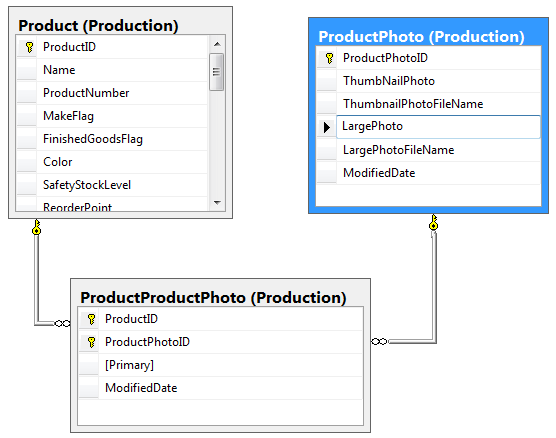Click the infinity connector left of ProductProductPhoto table
The image size is (556, 438).
coord(63,323)
